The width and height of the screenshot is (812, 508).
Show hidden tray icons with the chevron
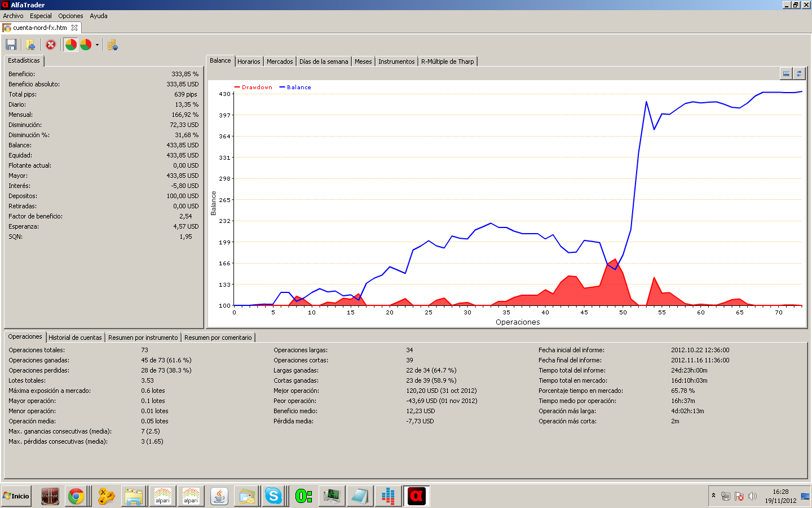pos(714,496)
